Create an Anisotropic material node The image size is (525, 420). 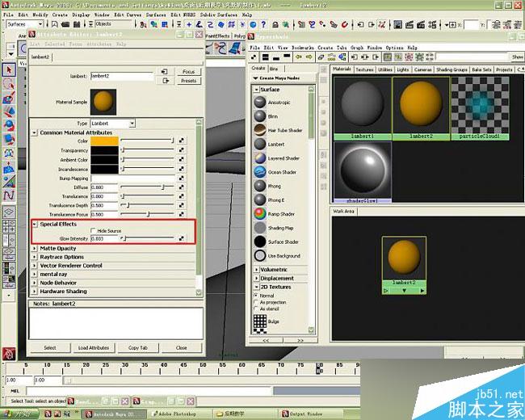[x=271, y=102]
